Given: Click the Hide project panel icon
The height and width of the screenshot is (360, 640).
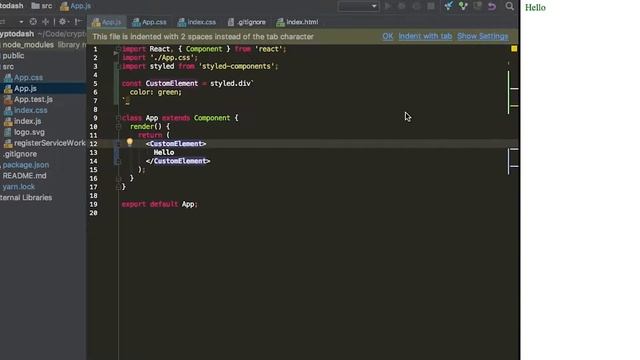Looking at the screenshot, I should point(78,22).
